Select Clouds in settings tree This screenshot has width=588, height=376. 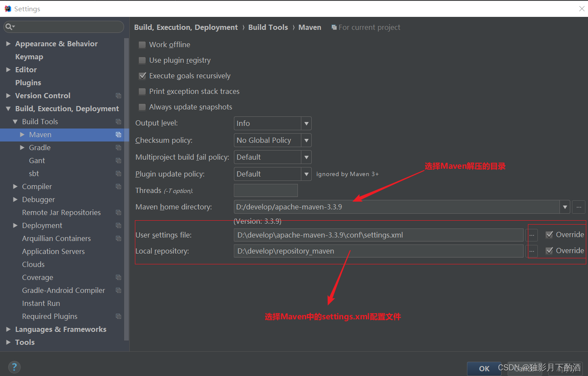coord(33,264)
